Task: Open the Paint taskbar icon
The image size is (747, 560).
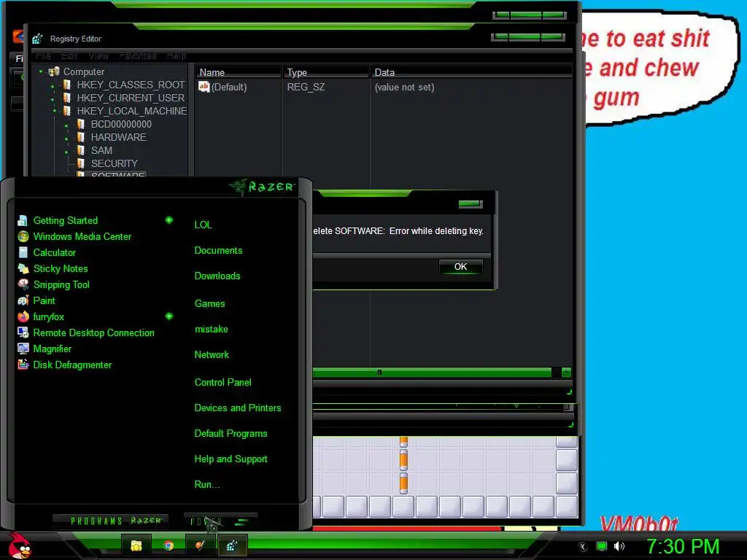Action: tap(200, 545)
